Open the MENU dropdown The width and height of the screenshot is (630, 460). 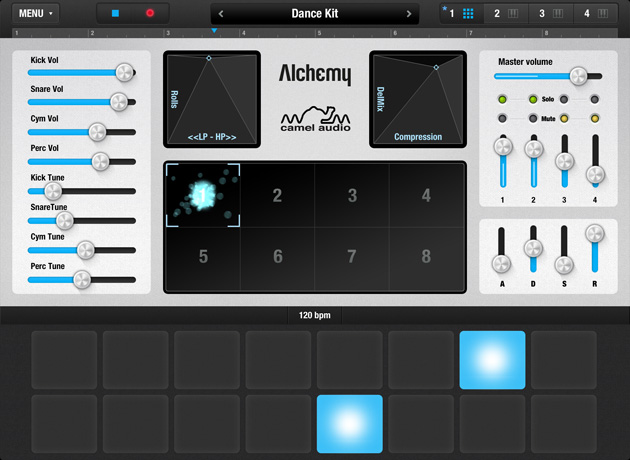pyautogui.click(x=35, y=13)
